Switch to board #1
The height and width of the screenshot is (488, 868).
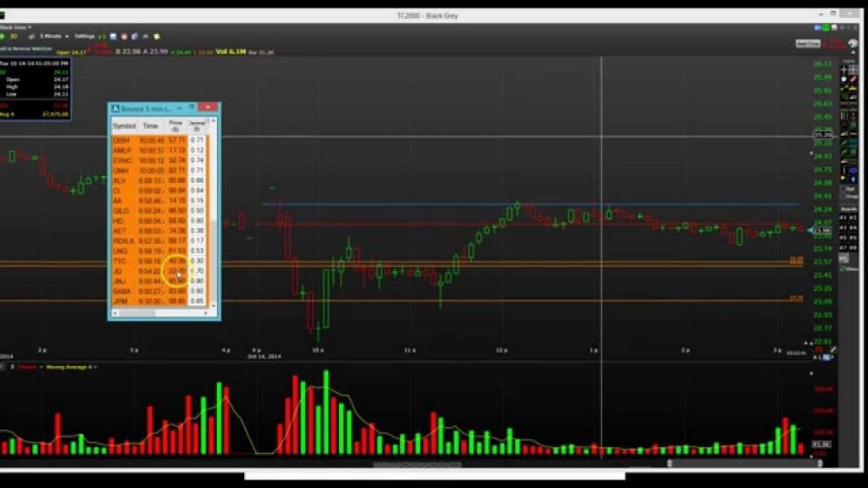point(843,218)
